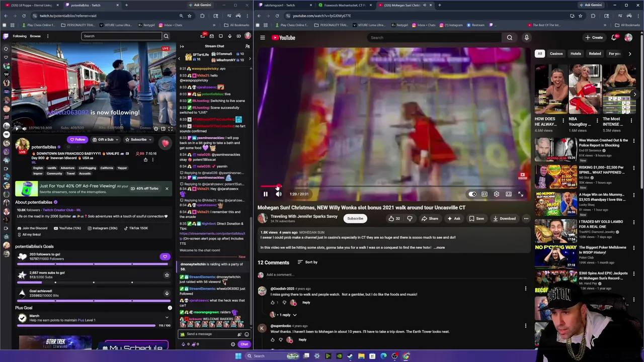The image size is (644, 362).
Task: Open Plus Goal info icon
Action: coord(170,308)
